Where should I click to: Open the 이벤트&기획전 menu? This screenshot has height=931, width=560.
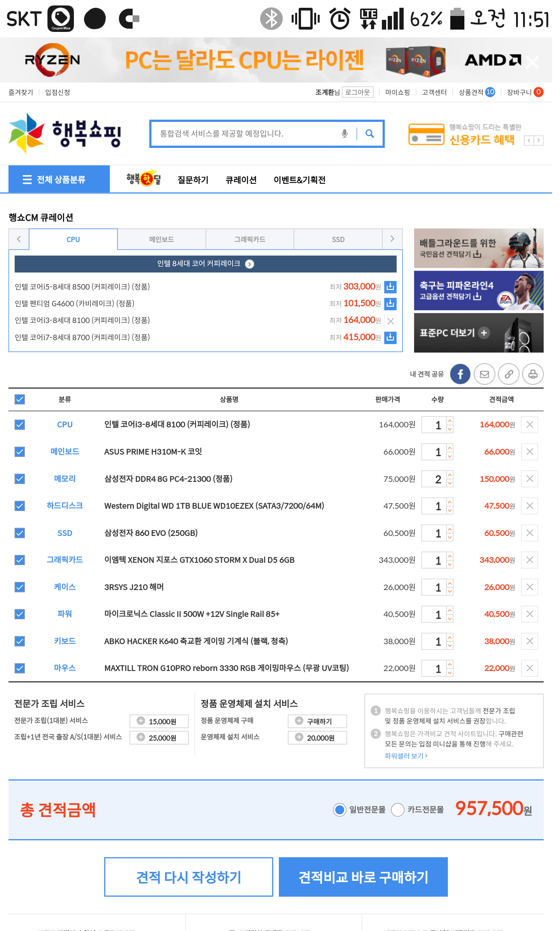coord(299,180)
